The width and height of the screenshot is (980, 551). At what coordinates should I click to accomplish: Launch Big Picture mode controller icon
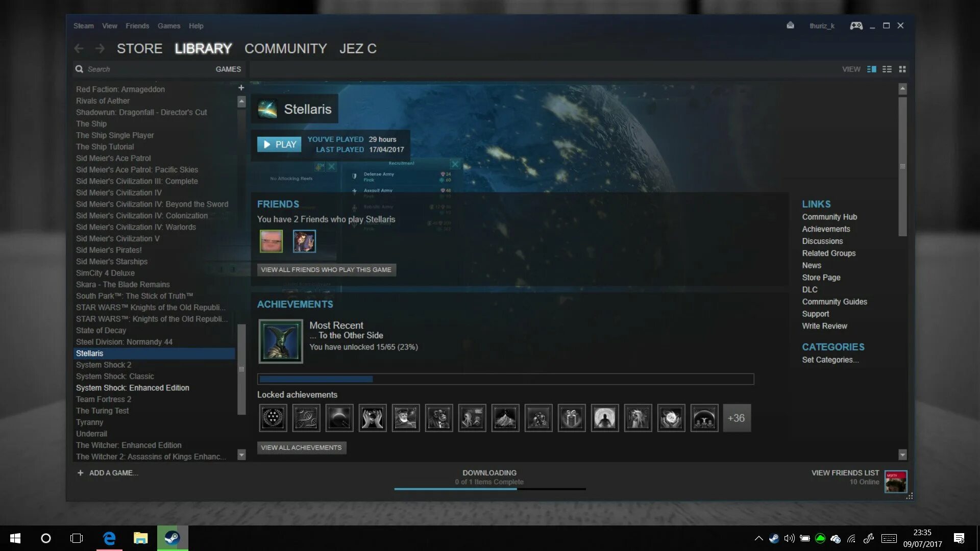(x=856, y=26)
